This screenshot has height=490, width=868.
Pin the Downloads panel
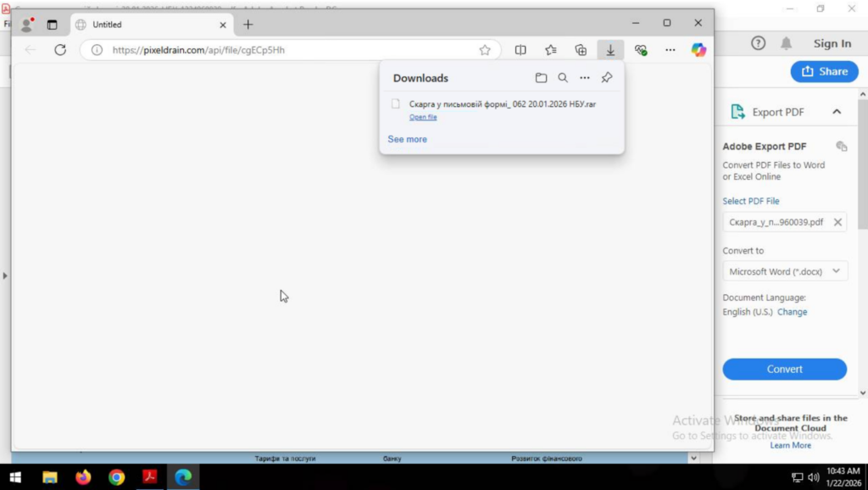click(x=607, y=78)
